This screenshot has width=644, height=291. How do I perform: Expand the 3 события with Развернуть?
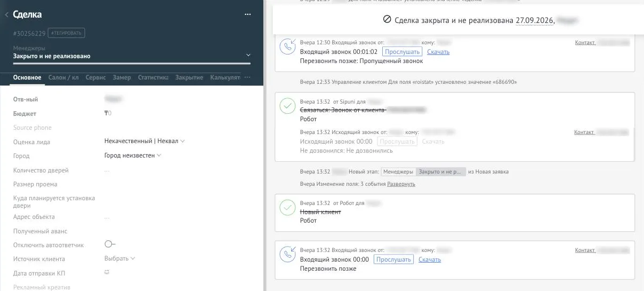tap(401, 184)
